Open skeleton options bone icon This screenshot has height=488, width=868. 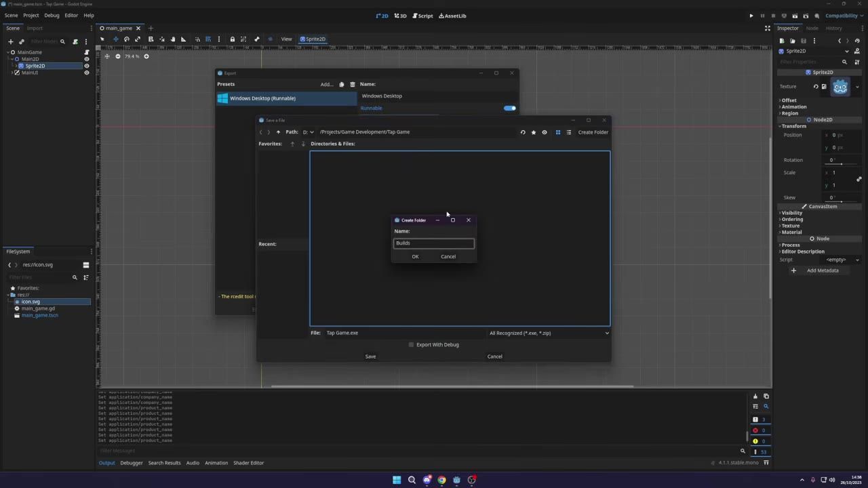coord(256,39)
